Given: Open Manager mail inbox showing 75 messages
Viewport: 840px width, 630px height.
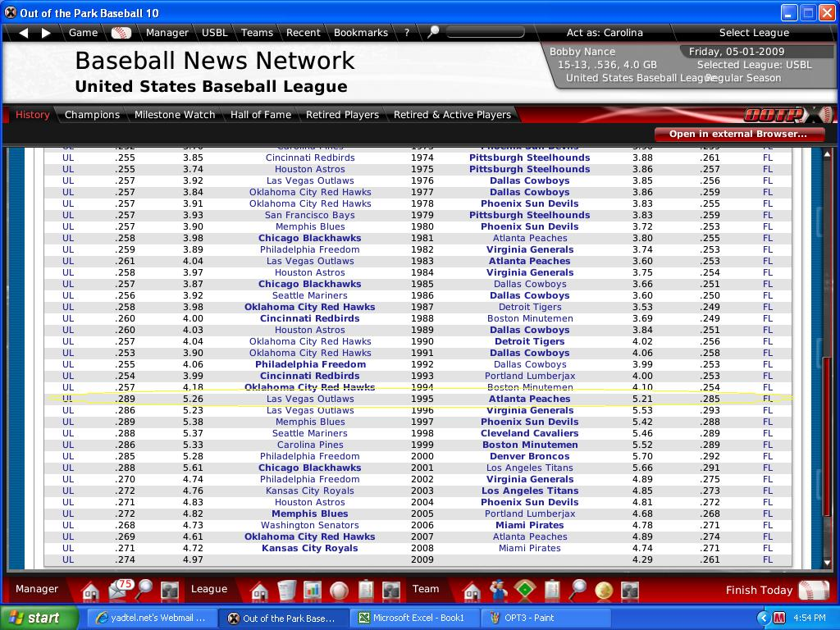Looking at the screenshot, I should [118, 590].
